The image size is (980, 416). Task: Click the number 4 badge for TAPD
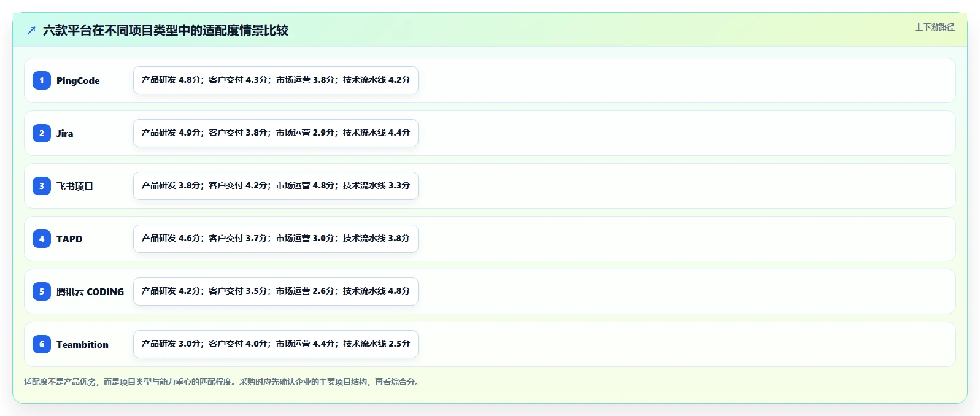(x=42, y=239)
